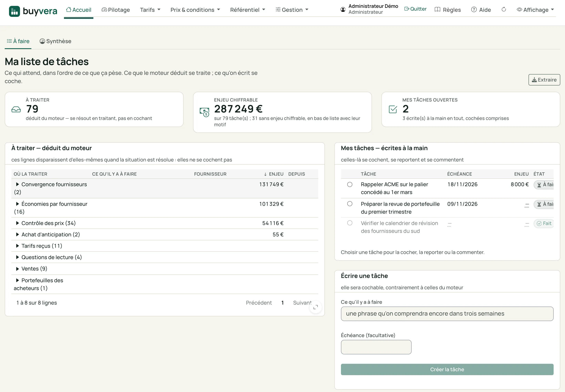Click the buyvera logo icon

tap(14, 11)
